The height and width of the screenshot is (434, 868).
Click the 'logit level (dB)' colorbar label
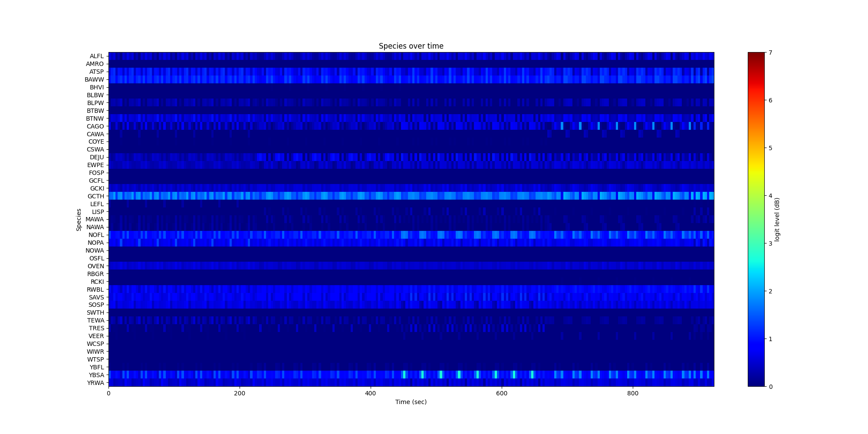777,220
